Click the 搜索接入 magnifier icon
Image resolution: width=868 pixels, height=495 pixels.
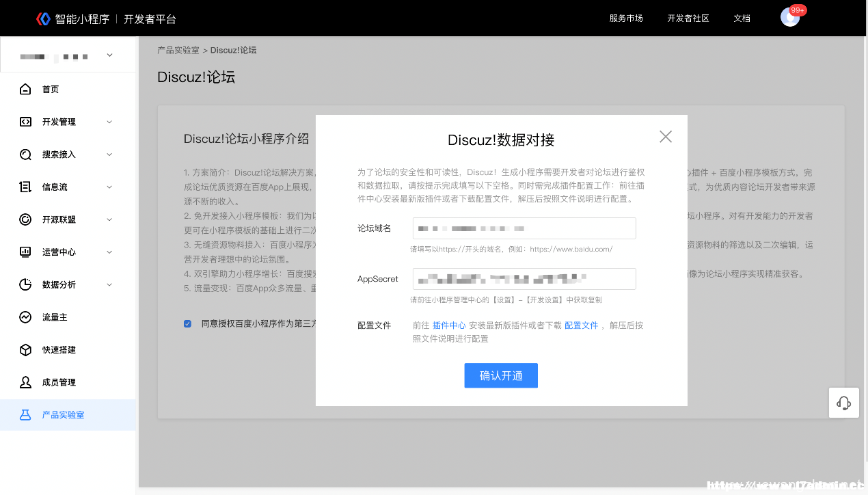[25, 155]
